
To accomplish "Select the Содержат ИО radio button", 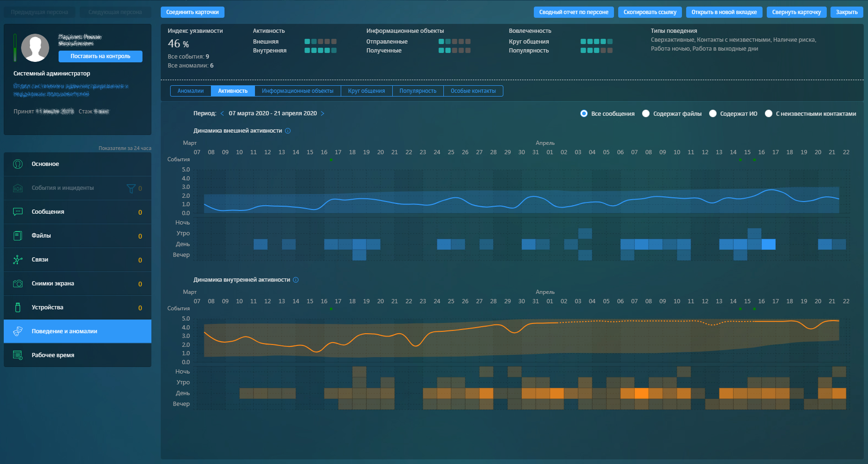I will tap(713, 113).
